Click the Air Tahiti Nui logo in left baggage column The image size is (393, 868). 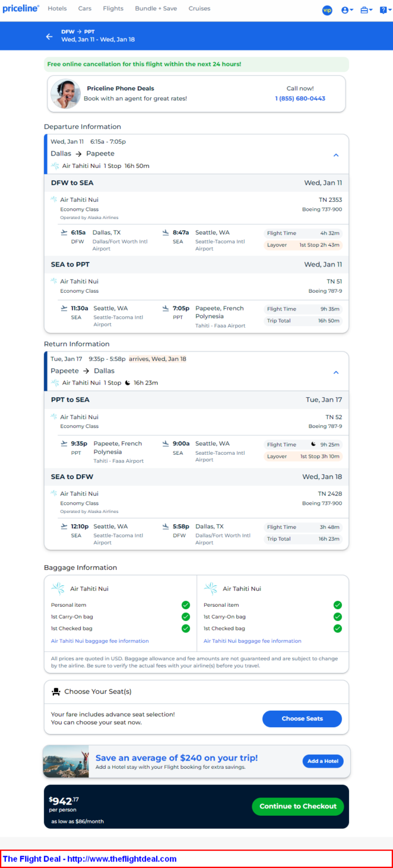(x=58, y=589)
